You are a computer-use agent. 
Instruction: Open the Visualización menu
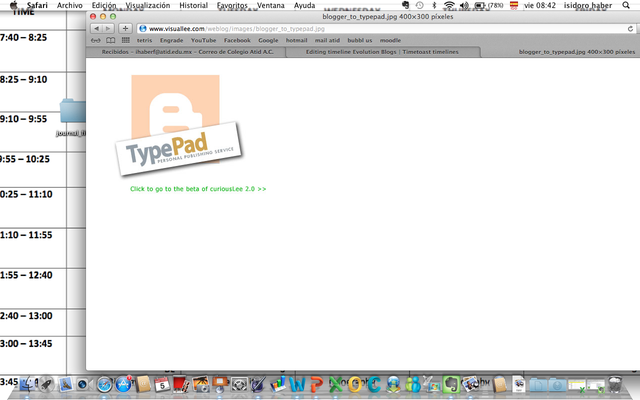[x=148, y=5]
